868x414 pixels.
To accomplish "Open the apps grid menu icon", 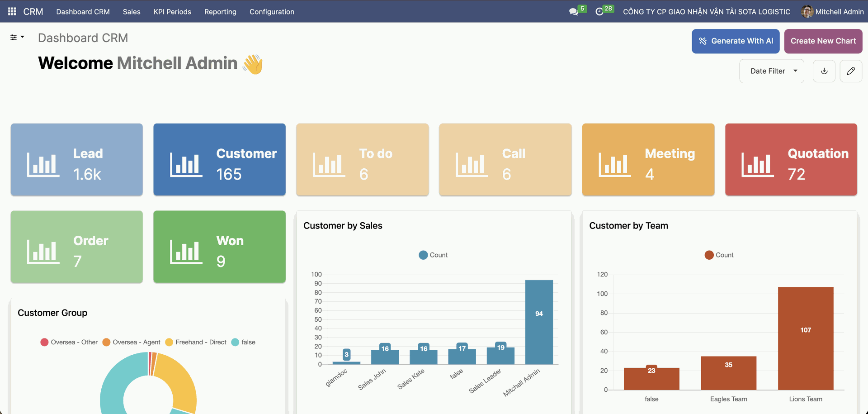I will click(12, 11).
